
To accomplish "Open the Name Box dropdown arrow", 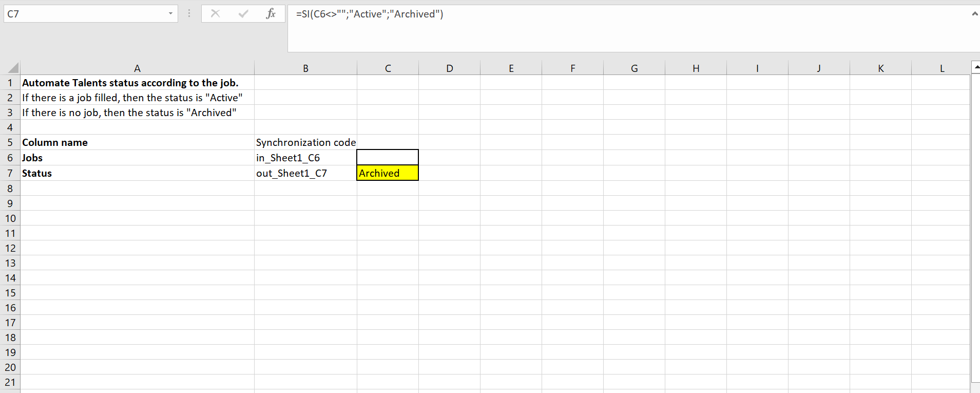I will 170,14.
